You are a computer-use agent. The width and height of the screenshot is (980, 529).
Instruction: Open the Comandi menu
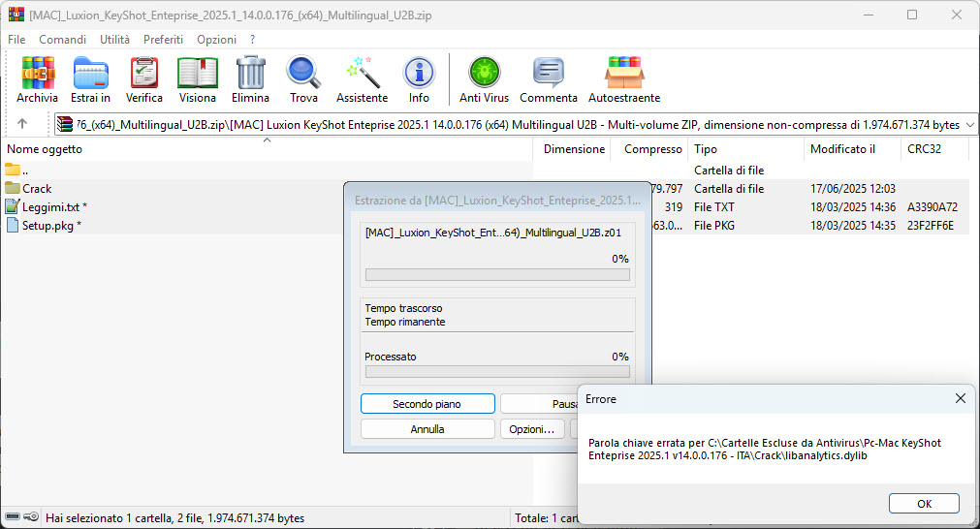[62, 40]
